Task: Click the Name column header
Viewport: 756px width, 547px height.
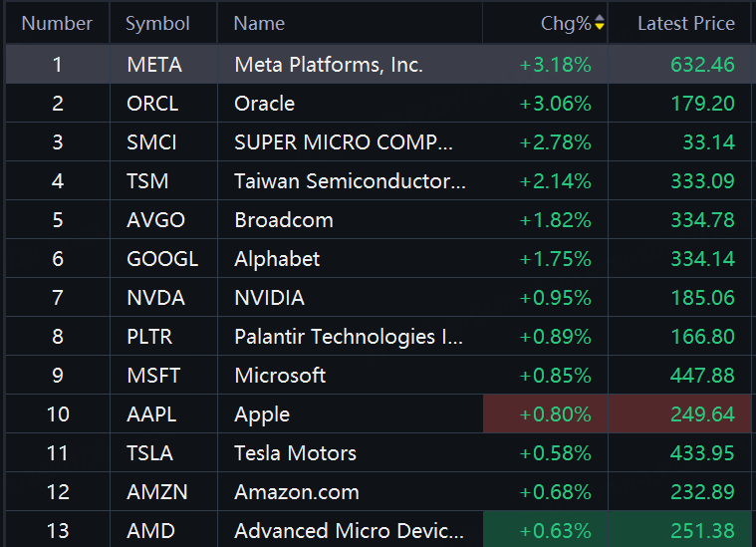Action: click(x=259, y=24)
